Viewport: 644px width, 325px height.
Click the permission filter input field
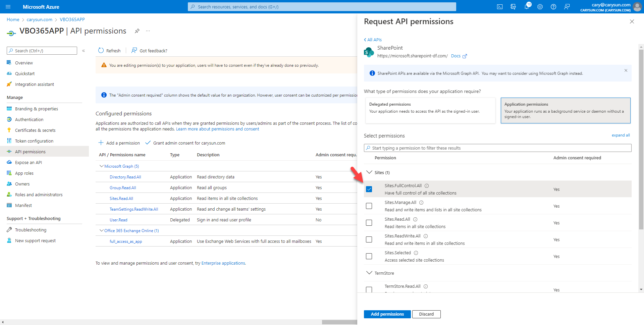(498, 148)
